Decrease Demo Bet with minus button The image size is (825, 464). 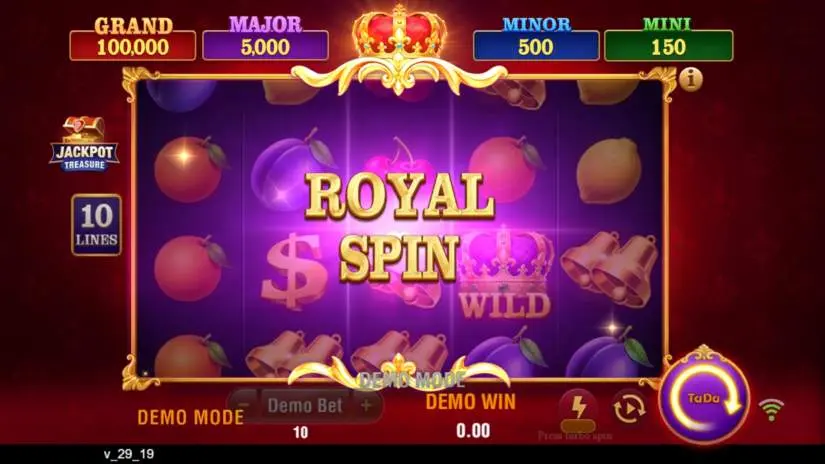pos(243,405)
